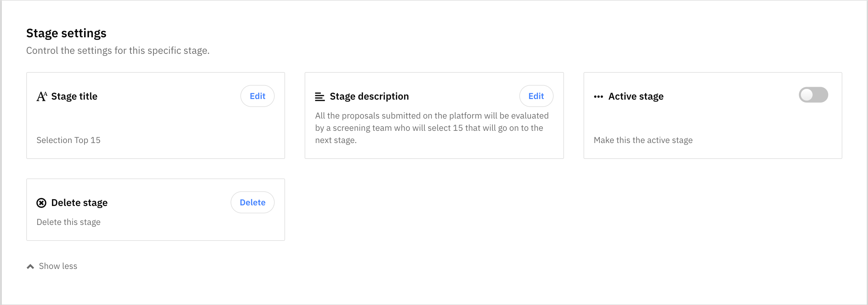This screenshot has width=868, height=305.
Task: Collapse settings with the Show less chevron
Action: (30, 266)
